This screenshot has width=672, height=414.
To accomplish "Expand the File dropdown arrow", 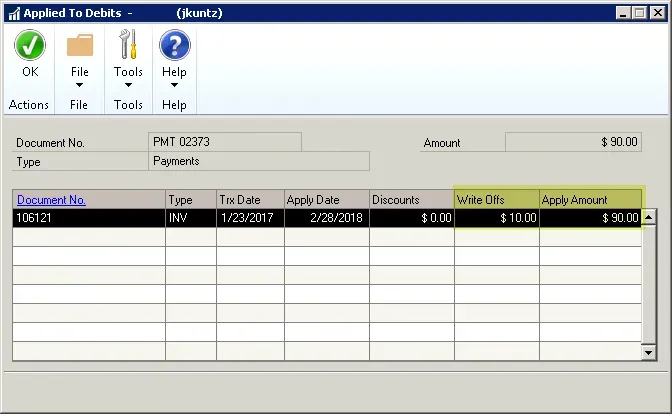I will pos(79,85).
